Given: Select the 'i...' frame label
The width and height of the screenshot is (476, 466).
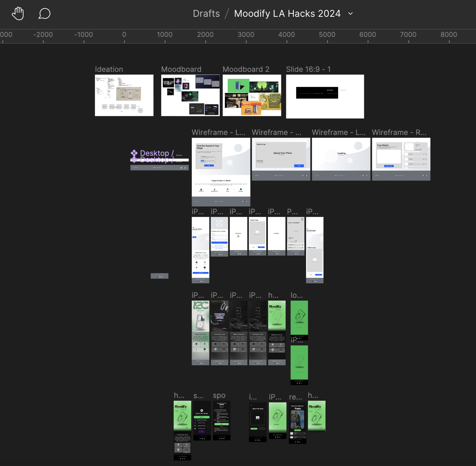Looking at the screenshot, I should point(253,397).
